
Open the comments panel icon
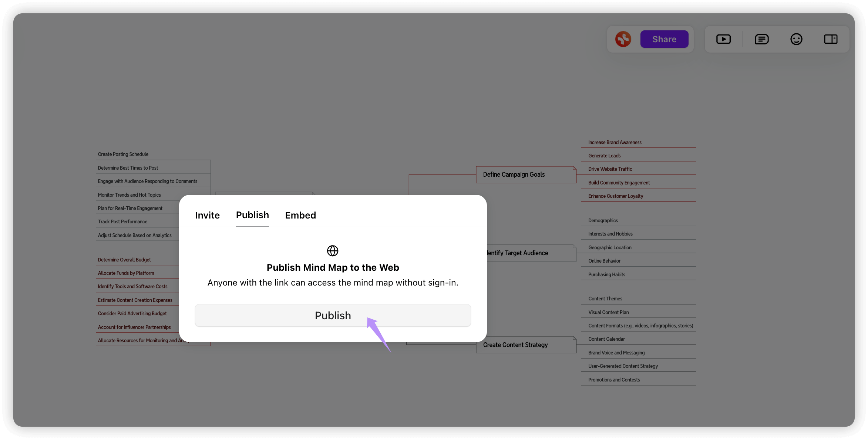[x=761, y=39]
